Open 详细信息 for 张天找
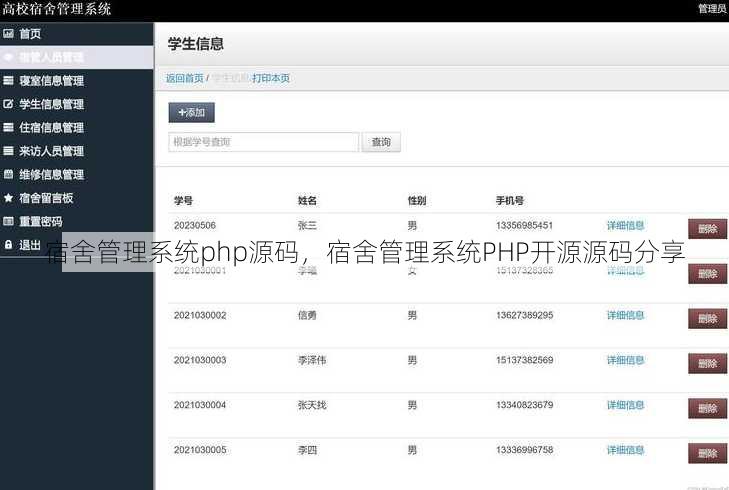 point(625,405)
